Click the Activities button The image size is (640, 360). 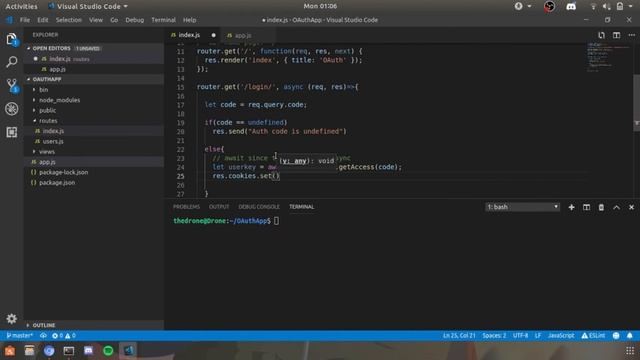click(x=21, y=7)
